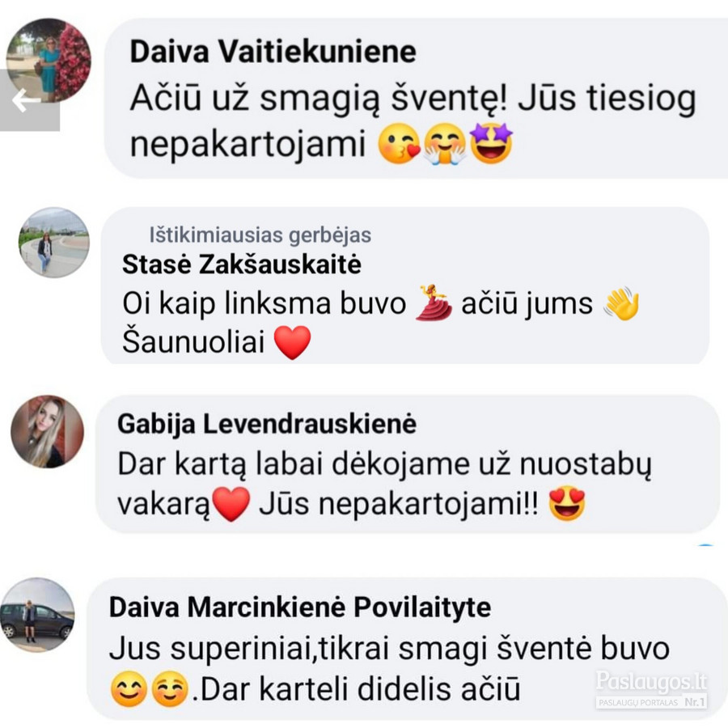Click the name Daiva Vaitiekuniene
The width and height of the screenshot is (728, 728).
point(273,51)
